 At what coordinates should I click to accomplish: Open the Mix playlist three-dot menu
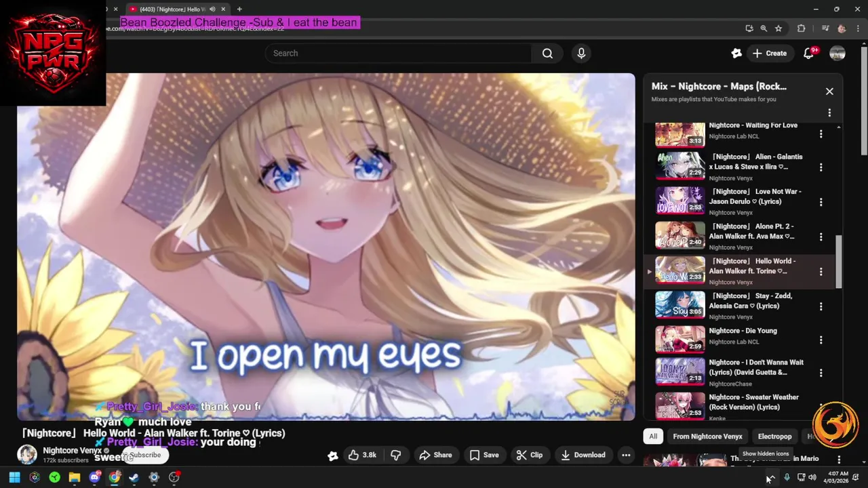tap(829, 113)
